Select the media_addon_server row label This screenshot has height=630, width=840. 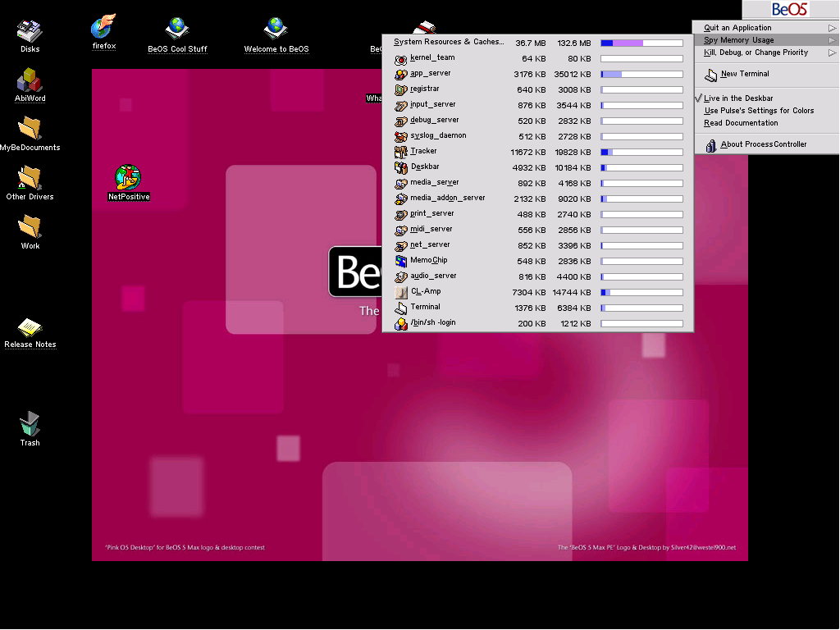448,198
